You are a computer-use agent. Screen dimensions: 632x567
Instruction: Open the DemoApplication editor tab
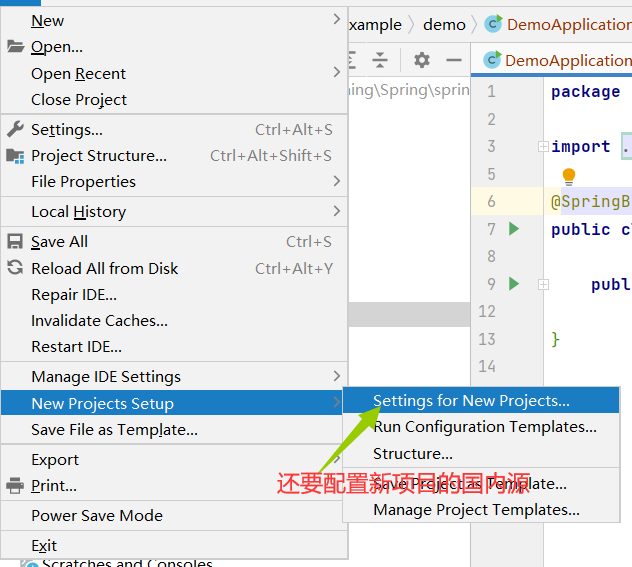pyautogui.click(x=557, y=60)
